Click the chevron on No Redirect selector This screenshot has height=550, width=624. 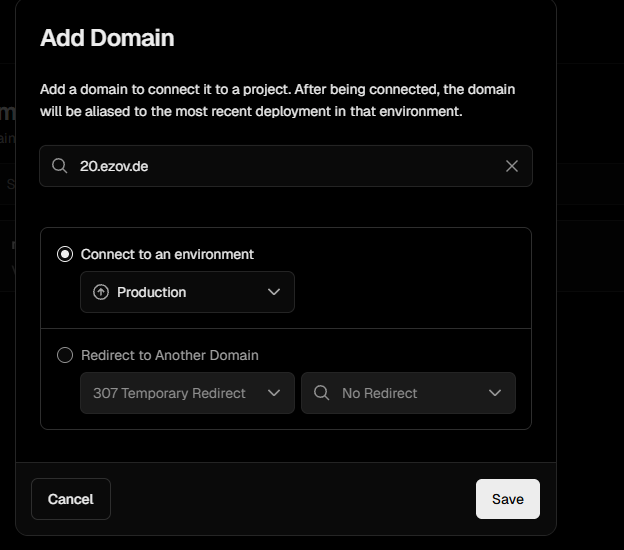pyautogui.click(x=495, y=393)
